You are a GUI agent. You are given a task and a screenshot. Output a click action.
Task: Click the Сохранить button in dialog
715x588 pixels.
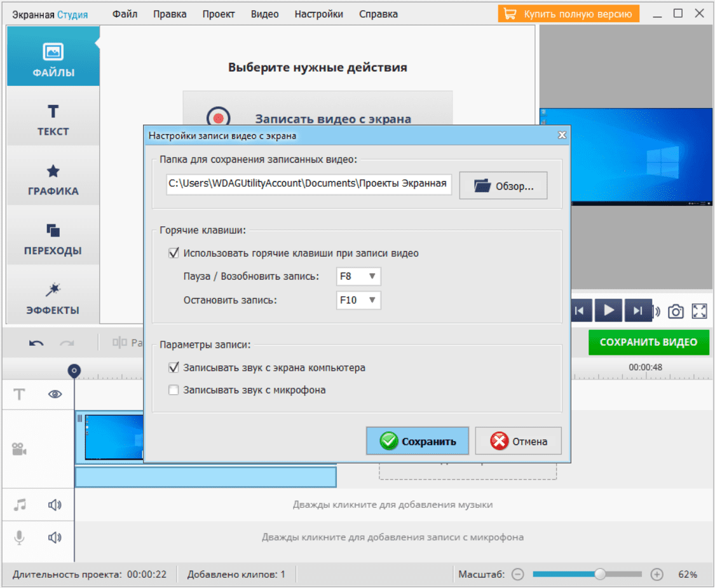417,441
